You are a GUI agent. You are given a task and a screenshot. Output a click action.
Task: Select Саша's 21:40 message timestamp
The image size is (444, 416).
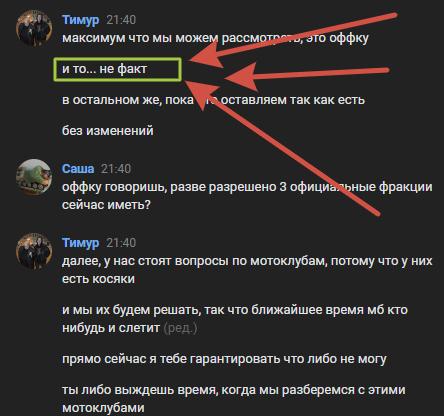coord(116,169)
